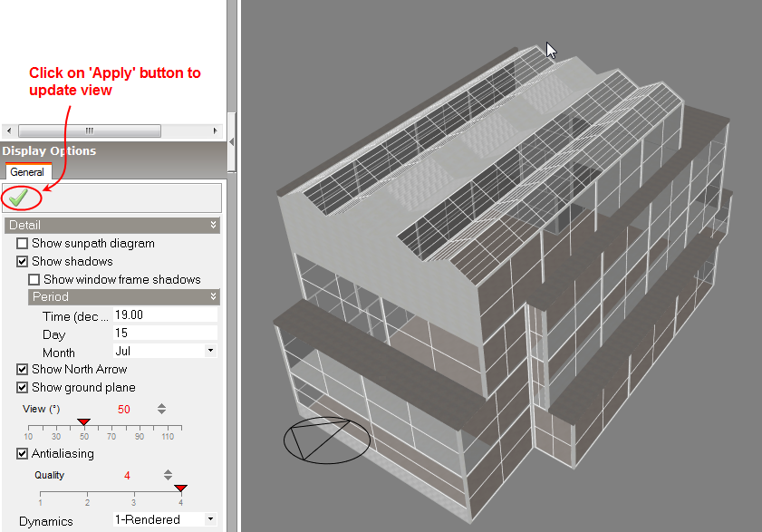Click the Day input field showing 15

pyautogui.click(x=164, y=334)
